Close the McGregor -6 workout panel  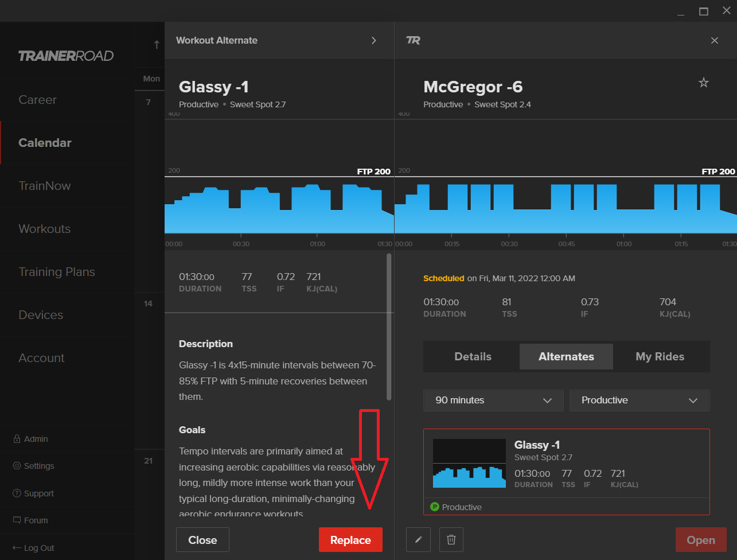point(715,40)
